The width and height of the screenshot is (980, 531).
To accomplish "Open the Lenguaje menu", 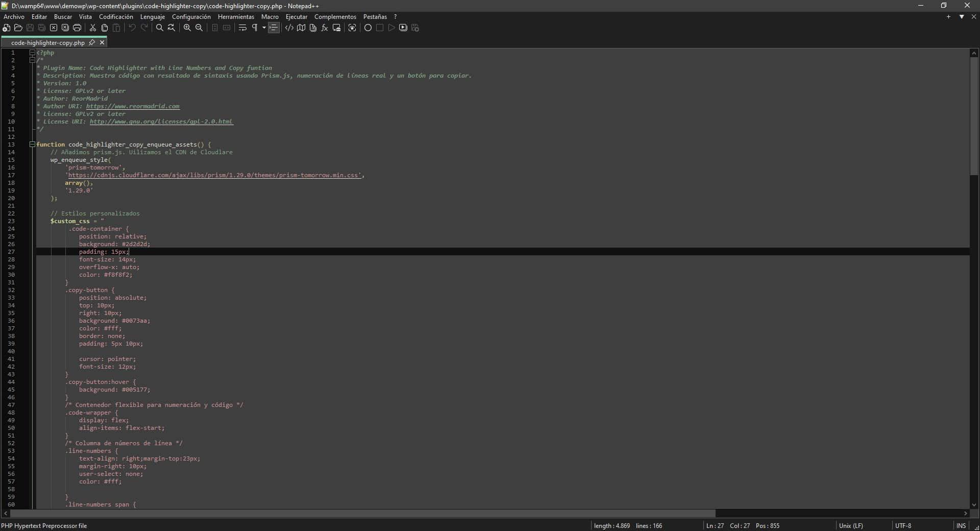I will click(x=153, y=17).
